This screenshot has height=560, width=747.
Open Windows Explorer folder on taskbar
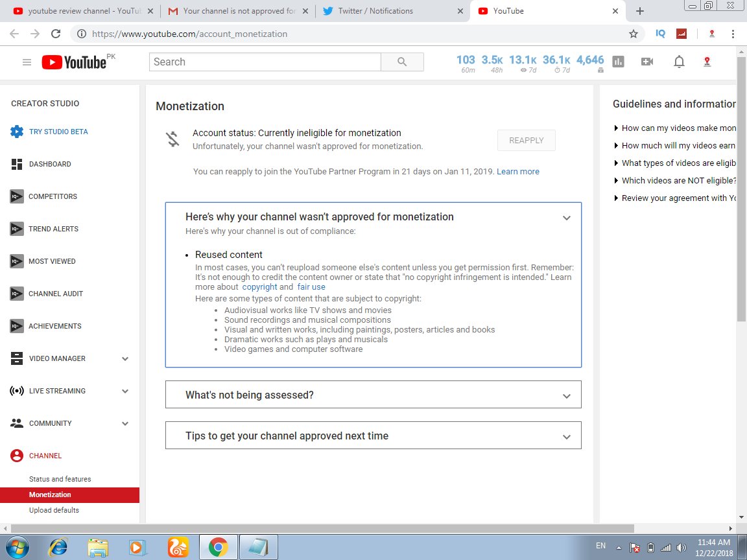click(98, 547)
